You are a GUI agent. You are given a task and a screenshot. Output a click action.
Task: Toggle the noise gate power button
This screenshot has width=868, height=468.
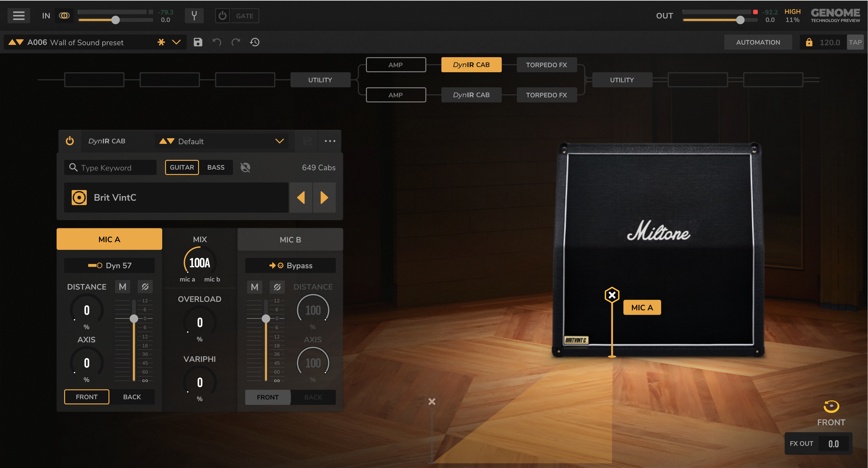[222, 16]
